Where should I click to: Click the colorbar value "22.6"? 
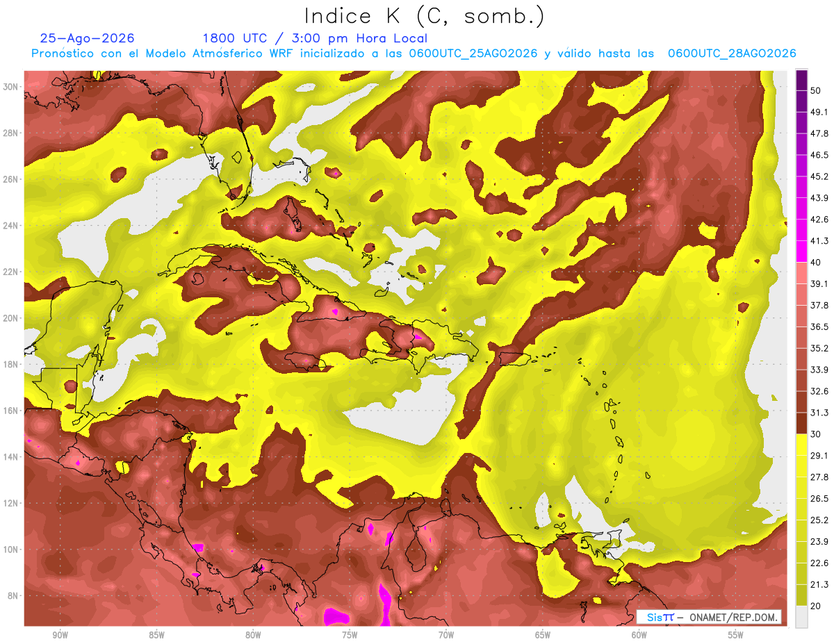(x=819, y=563)
